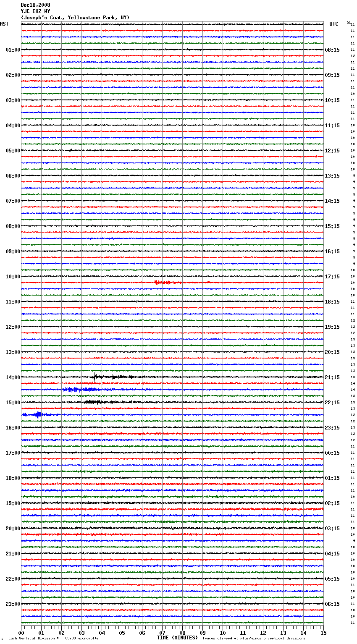Click the 09:15 UTC time label
Viewport: 357px width, 644px height.
pyautogui.click(x=332, y=75)
